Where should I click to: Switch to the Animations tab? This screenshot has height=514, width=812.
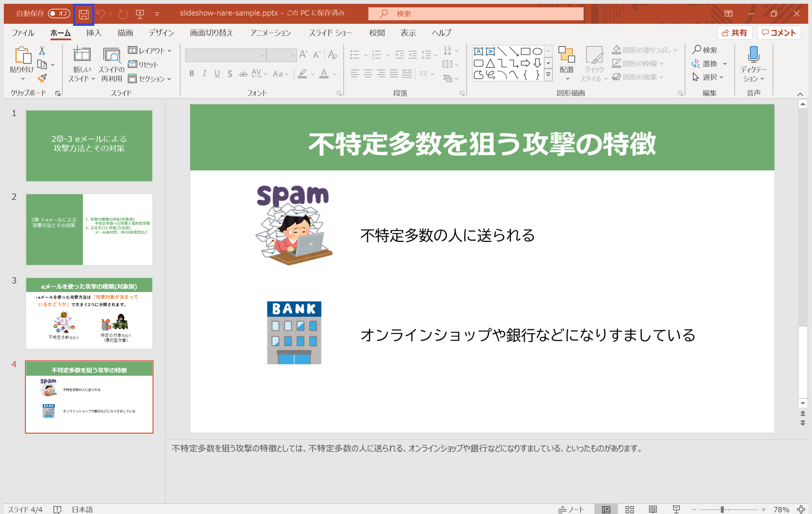click(x=270, y=33)
